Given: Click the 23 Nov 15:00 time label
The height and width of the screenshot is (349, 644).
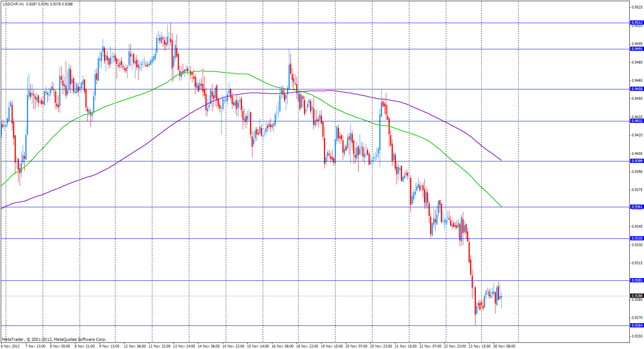Looking at the screenshot, I should click(480, 346).
